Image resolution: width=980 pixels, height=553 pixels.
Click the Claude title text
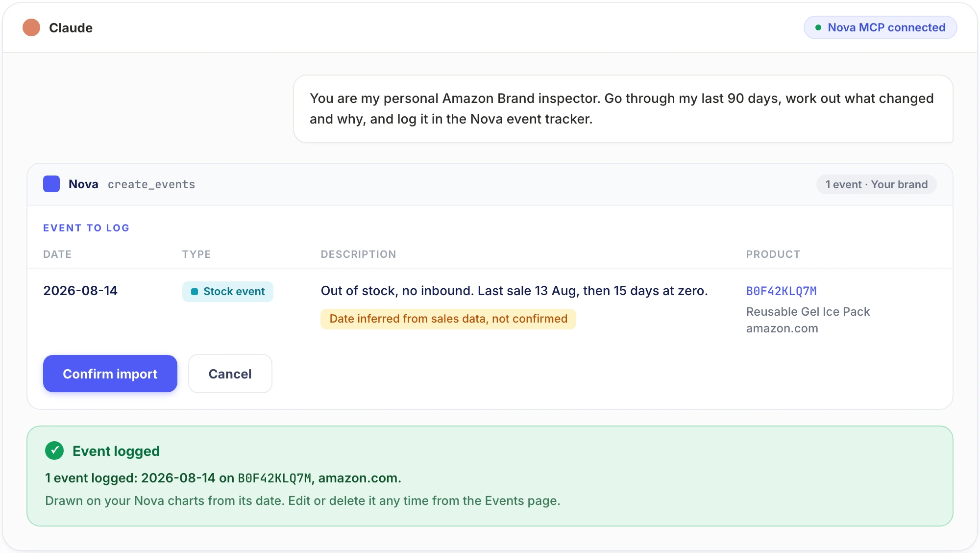pos(71,27)
